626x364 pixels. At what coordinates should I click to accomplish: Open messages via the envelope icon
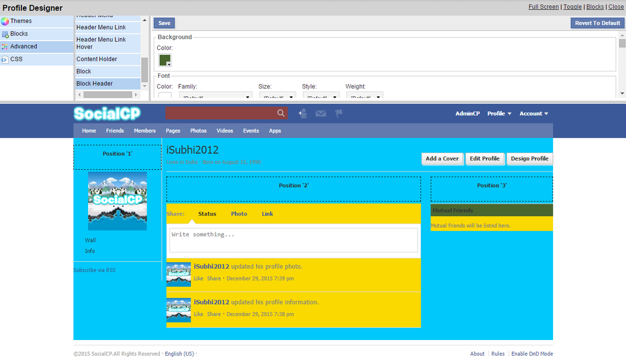pyautogui.click(x=320, y=113)
